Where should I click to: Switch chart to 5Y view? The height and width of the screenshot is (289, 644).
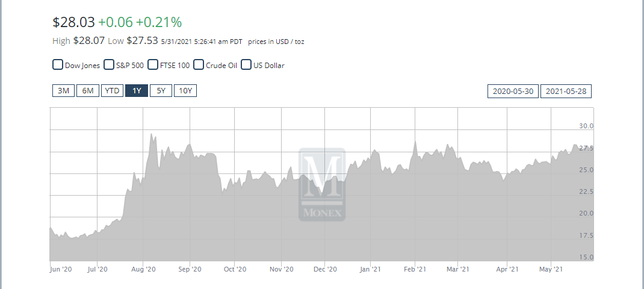(x=161, y=91)
